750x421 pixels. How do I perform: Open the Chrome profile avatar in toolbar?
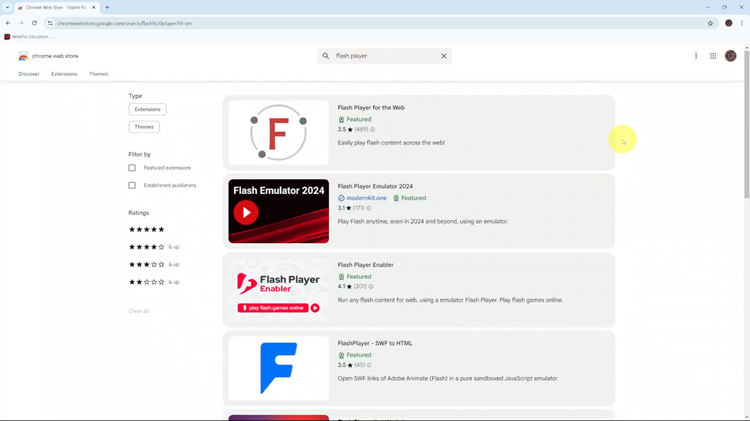[728, 23]
